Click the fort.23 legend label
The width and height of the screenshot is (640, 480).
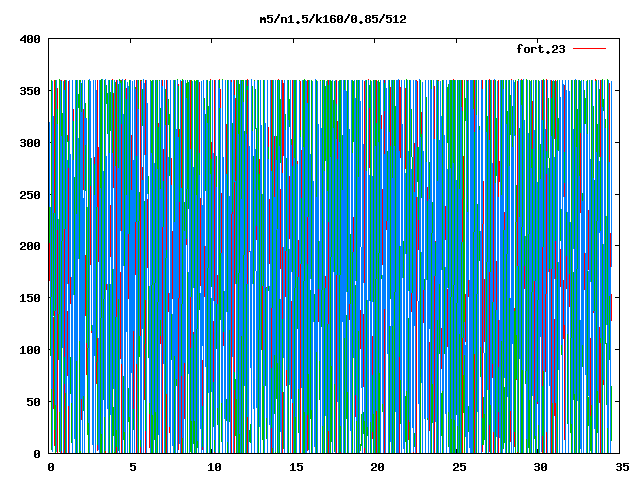coord(541,49)
